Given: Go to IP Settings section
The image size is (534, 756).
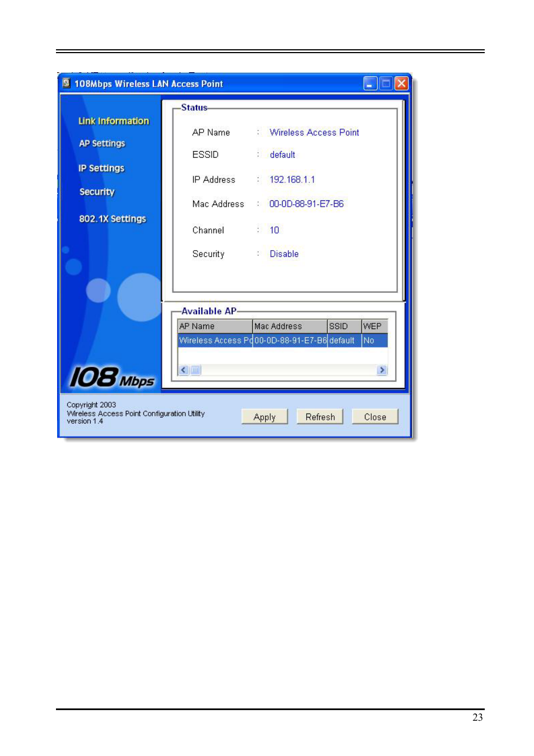Looking at the screenshot, I should 101,168.
